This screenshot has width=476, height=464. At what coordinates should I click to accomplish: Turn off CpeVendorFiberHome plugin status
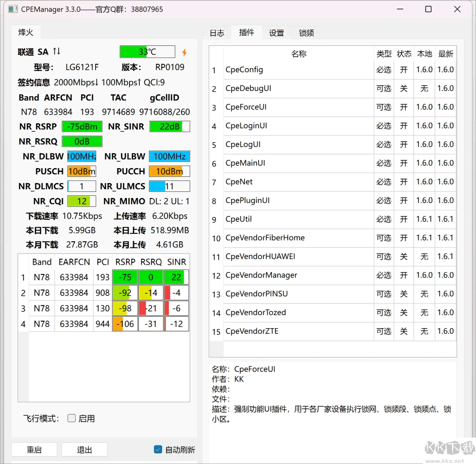[x=403, y=238]
